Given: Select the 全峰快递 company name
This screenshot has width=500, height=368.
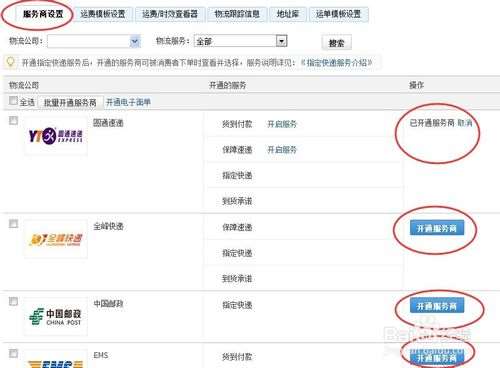Looking at the screenshot, I should pos(108,226).
